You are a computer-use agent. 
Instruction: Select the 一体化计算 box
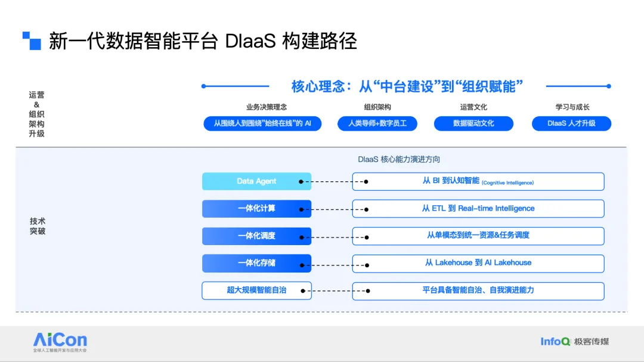[x=256, y=209]
